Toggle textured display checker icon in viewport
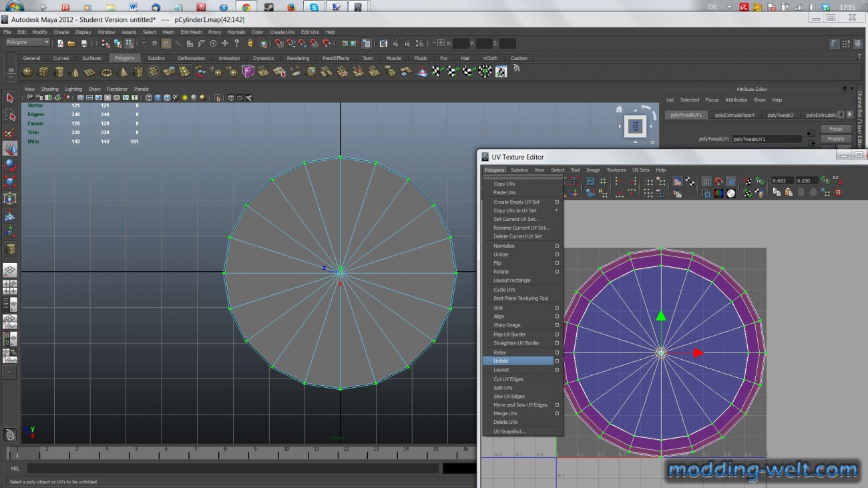 tap(176, 97)
